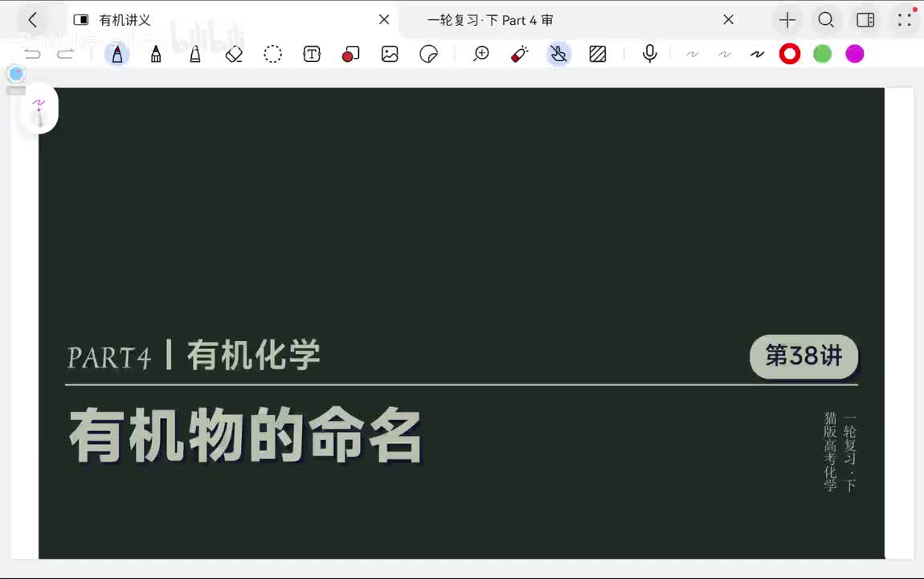The height and width of the screenshot is (579, 924).
Task: Open the more options dots menu
Action: click(905, 20)
